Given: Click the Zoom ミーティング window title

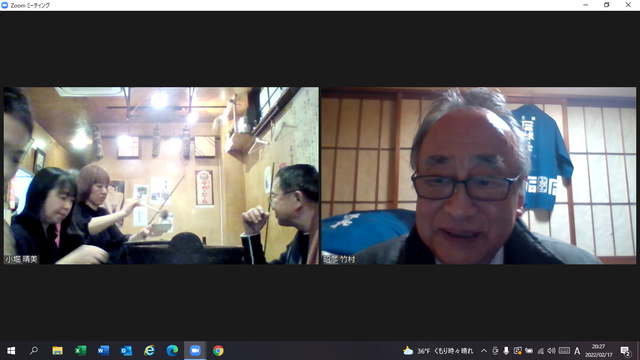Looking at the screenshot, I should [30, 5].
